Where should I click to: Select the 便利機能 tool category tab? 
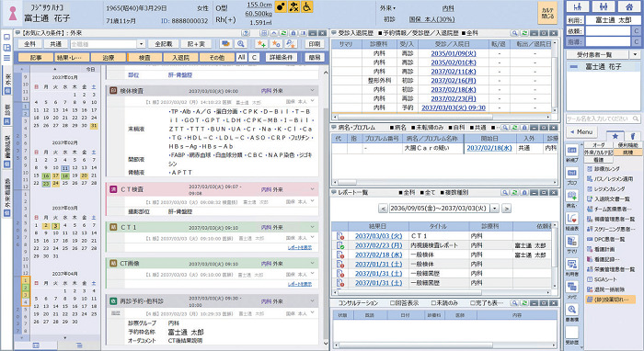click(627, 145)
